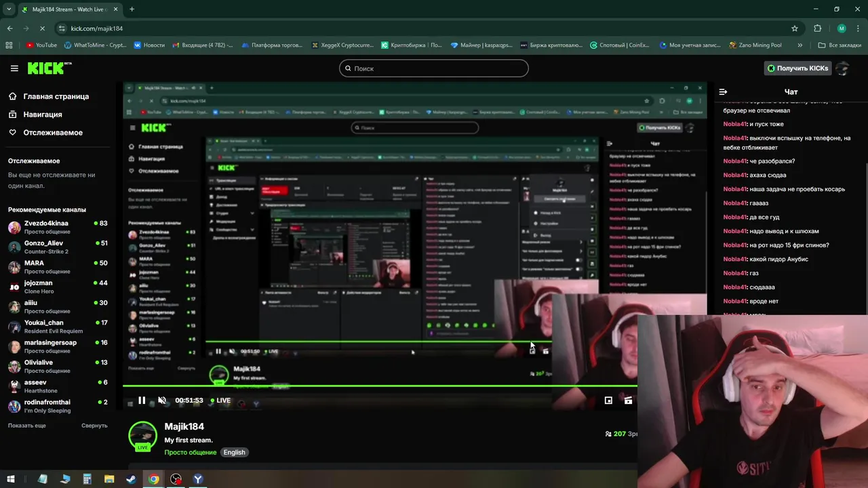Open File Explorer from the taskbar
This screenshot has width=868, height=488.
coord(109,479)
